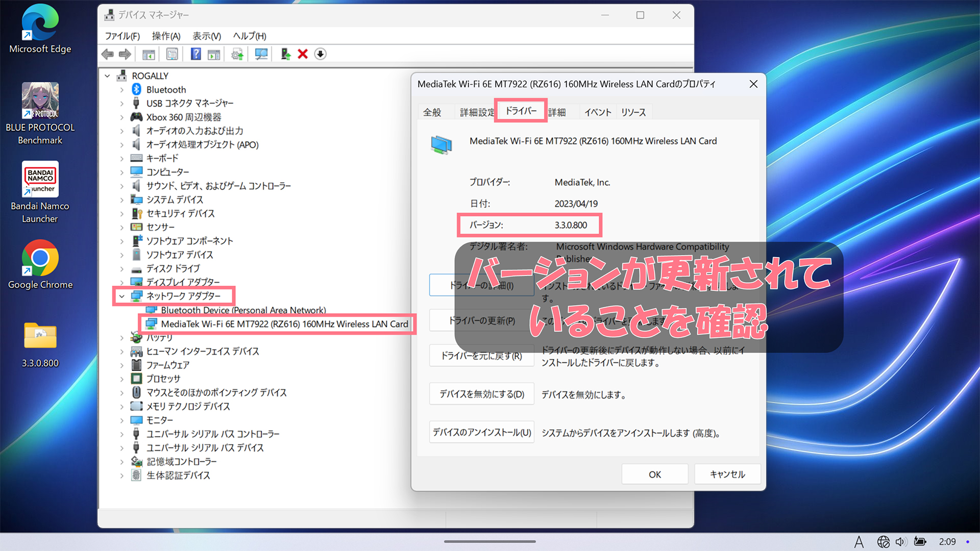Open Bandai Namco Launcher desktop icon
The image size is (980, 551).
coord(40,193)
